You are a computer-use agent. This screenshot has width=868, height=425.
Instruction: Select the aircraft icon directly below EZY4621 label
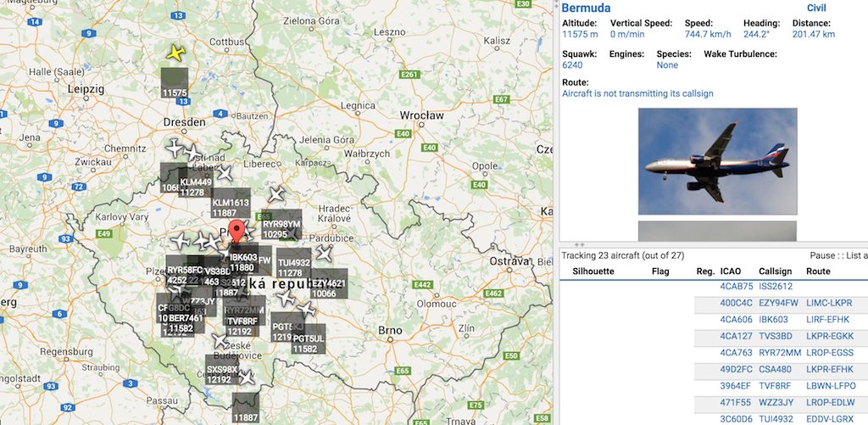coord(306,310)
